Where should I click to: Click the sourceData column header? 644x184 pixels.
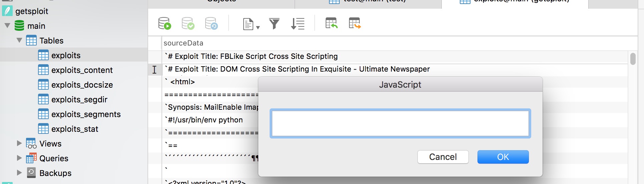(183, 43)
